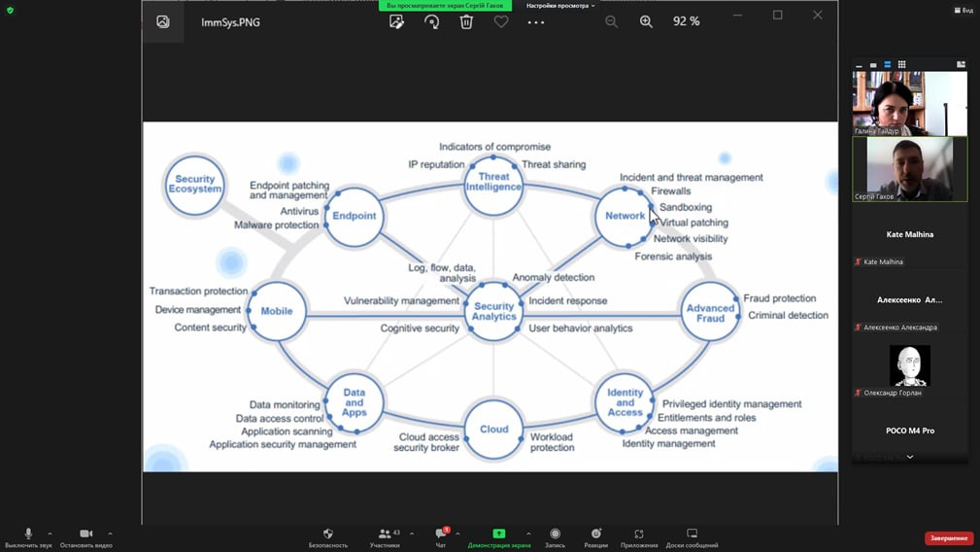Click the green encryption shield icon

(10, 10)
